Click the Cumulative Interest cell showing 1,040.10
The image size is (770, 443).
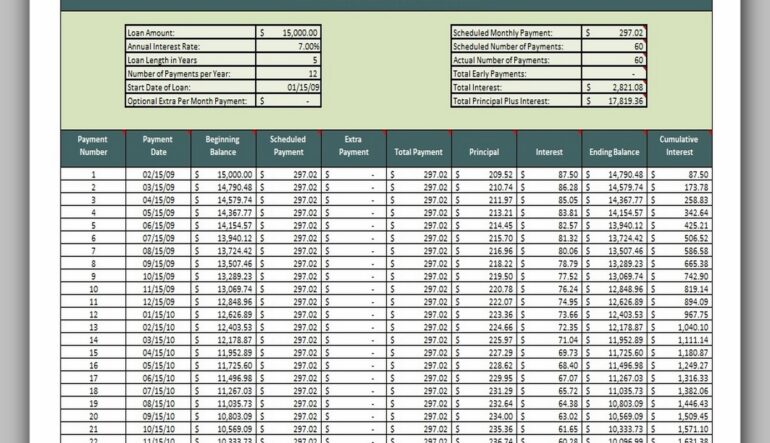pyautogui.click(x=679, y=327)
